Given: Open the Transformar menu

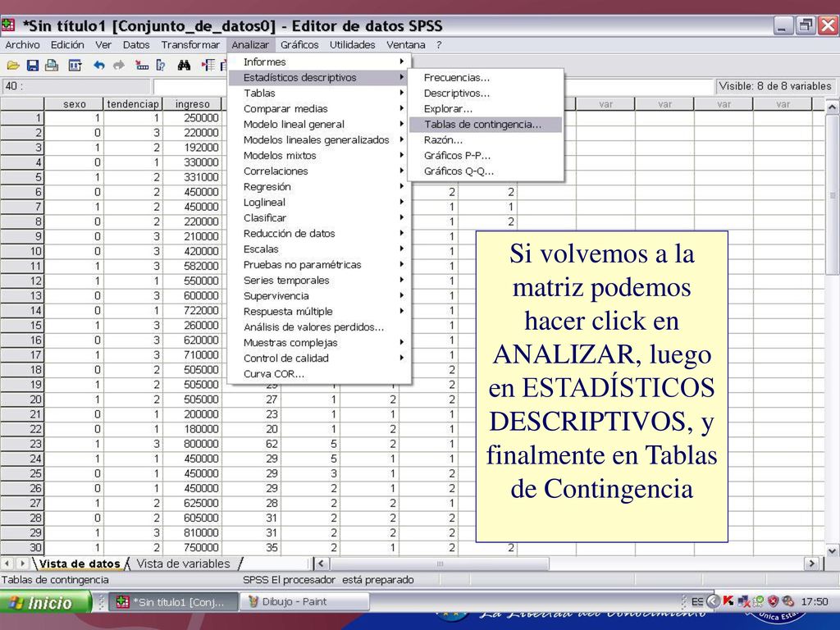Looking at the screenshot, I should click(x=190, y=45).
